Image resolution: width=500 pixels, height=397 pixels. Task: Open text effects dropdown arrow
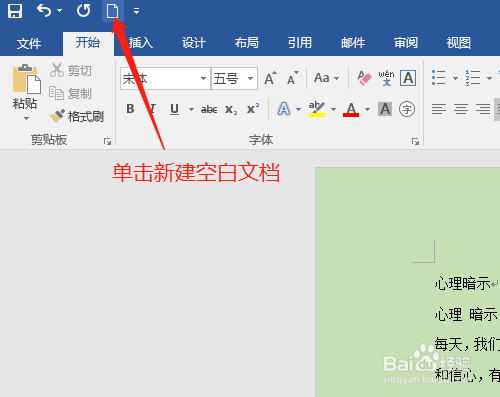[x=298, y=109]
